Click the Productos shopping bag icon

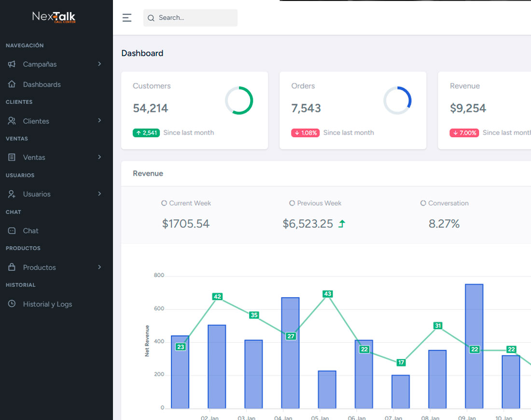(x=12, y=267)
